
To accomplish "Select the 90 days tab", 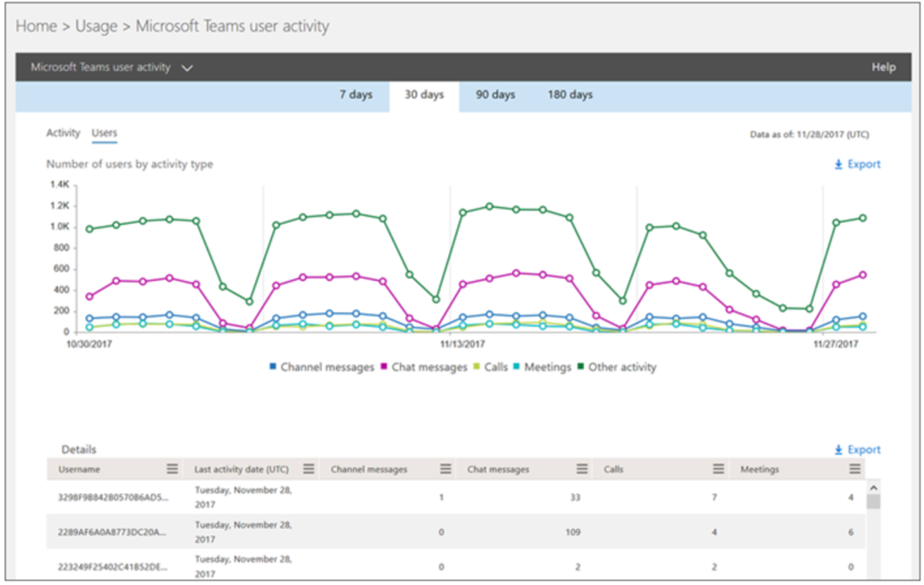I will [495, 95].
